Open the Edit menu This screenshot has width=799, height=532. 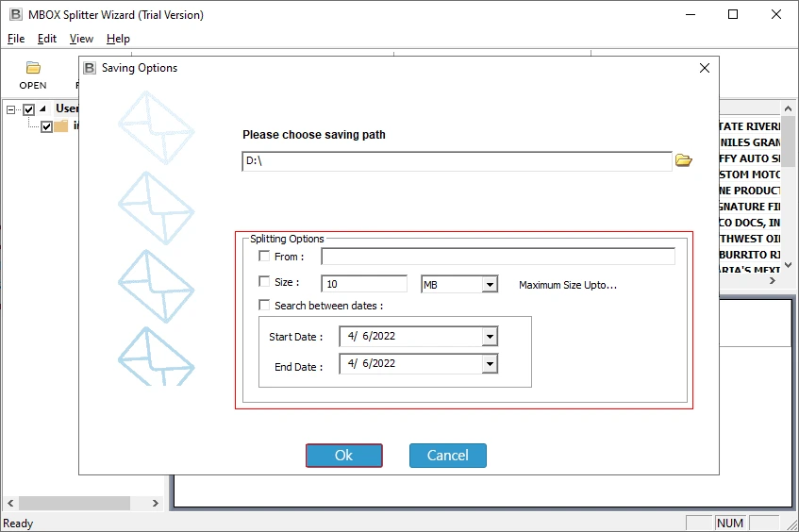tap(47, 39)
